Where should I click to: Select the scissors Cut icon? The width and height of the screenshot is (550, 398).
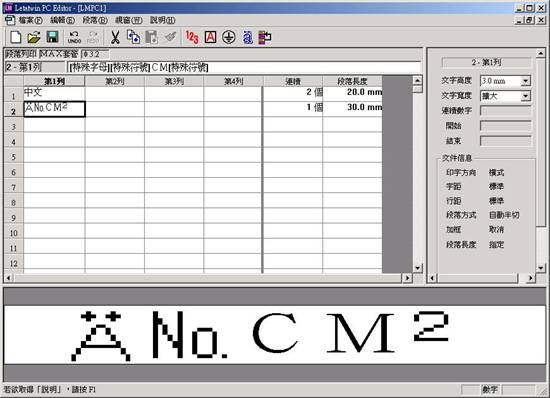(x=115, y=37)
